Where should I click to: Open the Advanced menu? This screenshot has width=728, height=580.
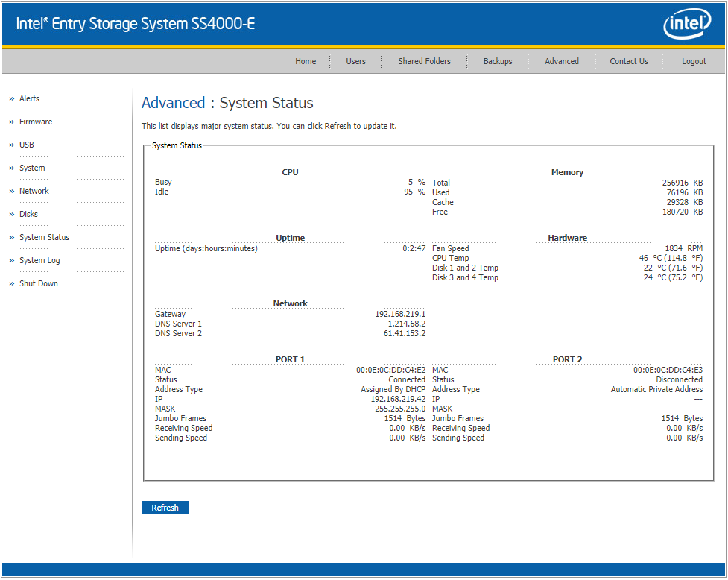click(x=562, y=61)
